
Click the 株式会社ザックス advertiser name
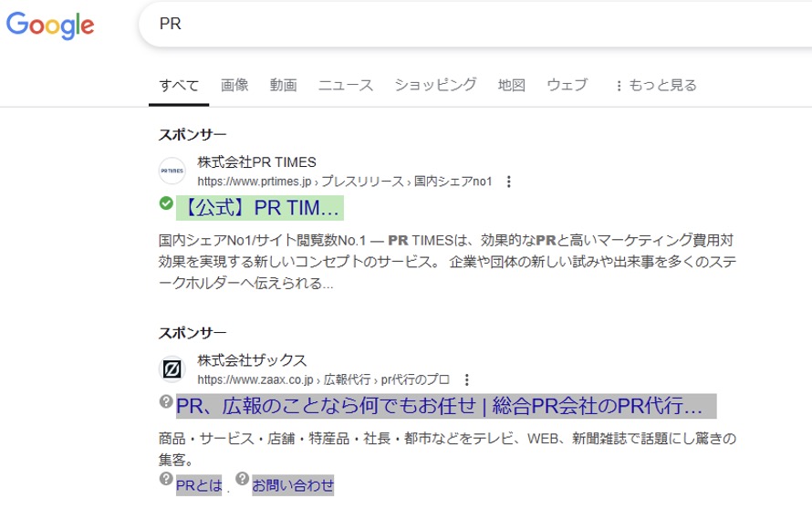coord(252,360)
